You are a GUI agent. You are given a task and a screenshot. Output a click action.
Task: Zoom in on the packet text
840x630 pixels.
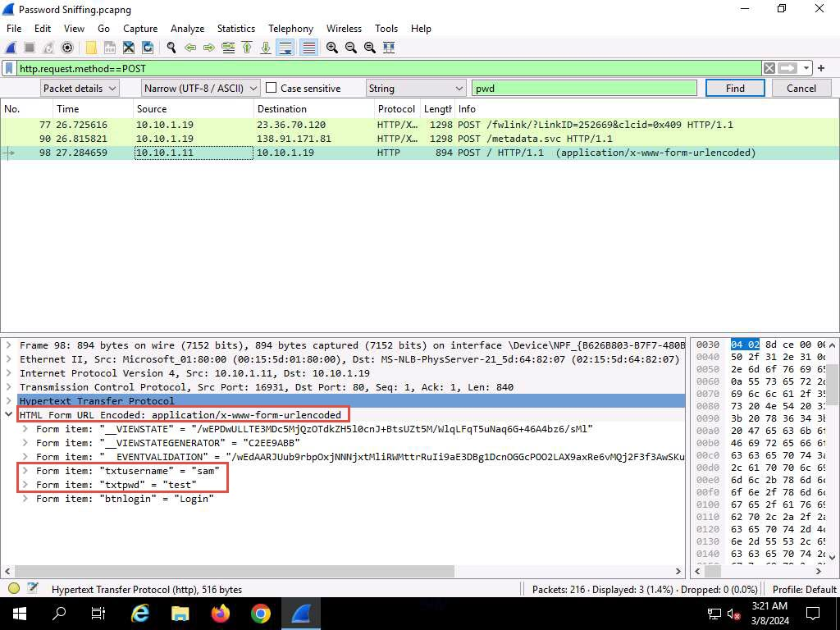332,48
